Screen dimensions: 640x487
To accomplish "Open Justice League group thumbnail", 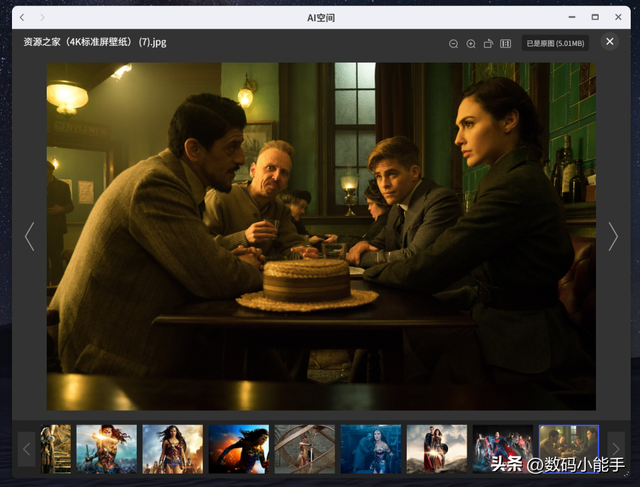I will [x=503, y=449].
